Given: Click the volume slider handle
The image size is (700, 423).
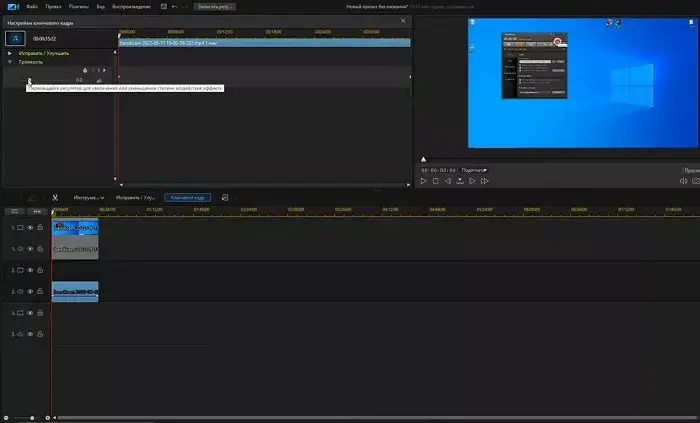Looking at the screenshot, I should pyautogui.click(x=29, y=80).
